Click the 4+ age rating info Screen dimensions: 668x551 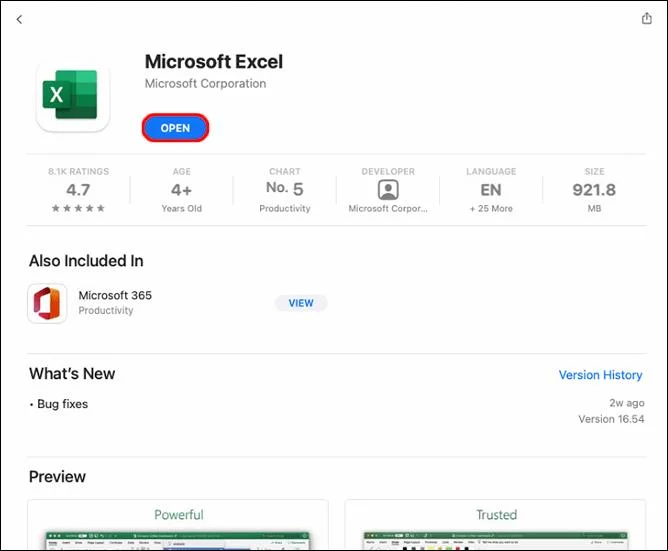click(181, 189)
